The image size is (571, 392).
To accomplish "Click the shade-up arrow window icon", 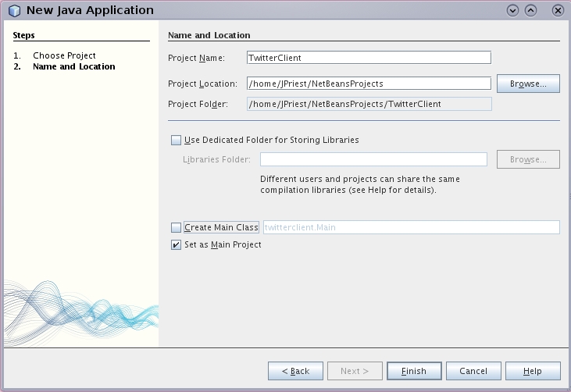I will coord(530,11).
